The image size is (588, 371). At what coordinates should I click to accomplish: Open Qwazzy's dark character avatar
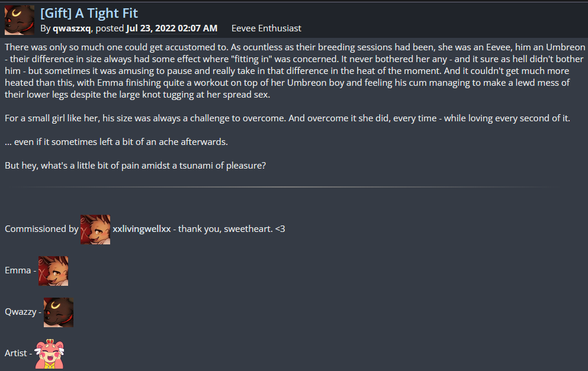[59, 312]
